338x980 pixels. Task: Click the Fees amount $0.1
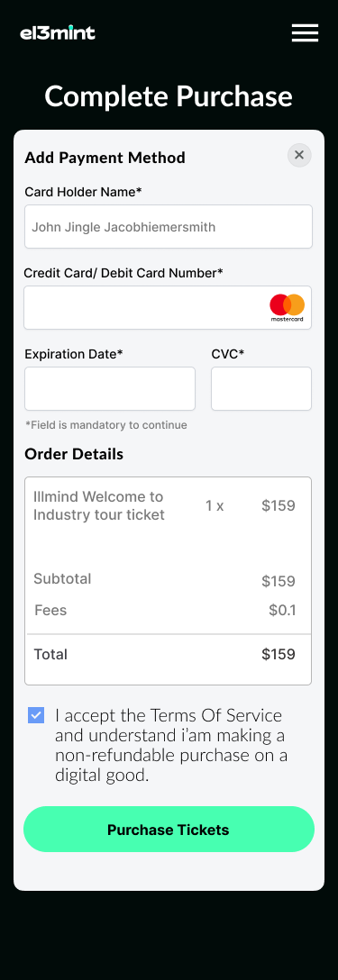coord(282,610)
